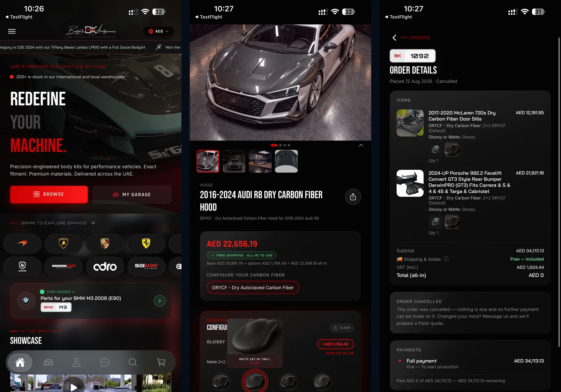Open the AED currency dropdown
The width and height of the screenshot is (561, 392).
click(x=159, y=31)
